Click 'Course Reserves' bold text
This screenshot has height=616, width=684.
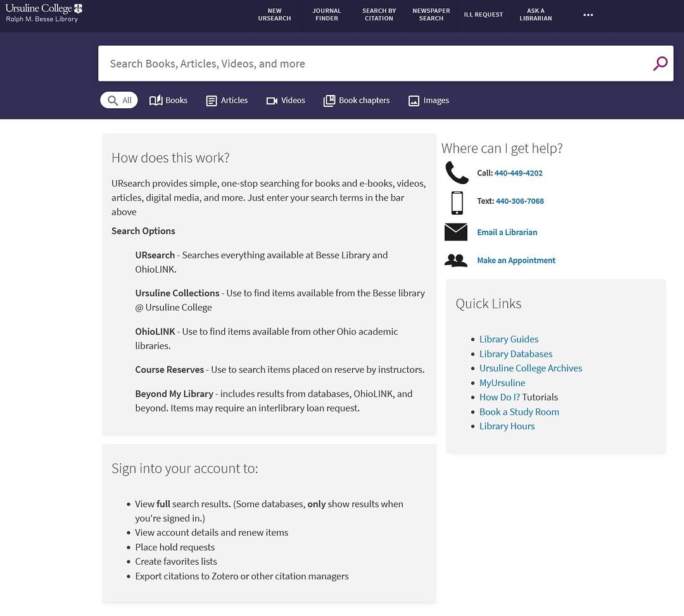[x=169, y=370]
